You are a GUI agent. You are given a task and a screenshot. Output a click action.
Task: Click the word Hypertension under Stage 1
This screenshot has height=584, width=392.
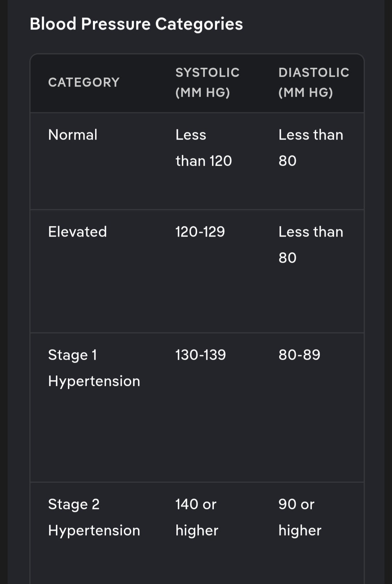[x=94, y=381]
